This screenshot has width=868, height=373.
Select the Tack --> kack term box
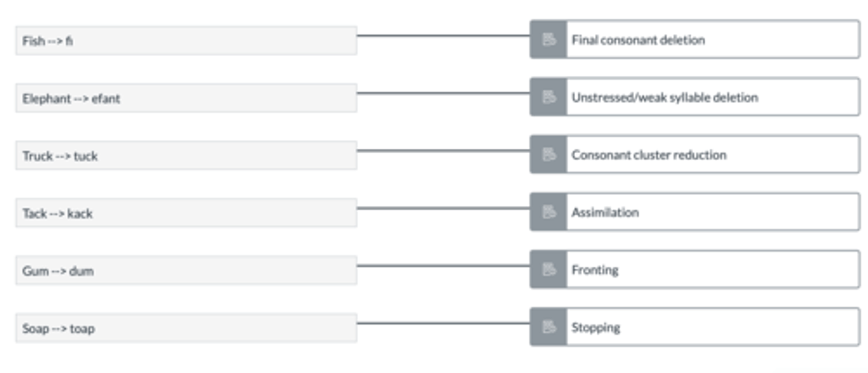tap(186, 213)
